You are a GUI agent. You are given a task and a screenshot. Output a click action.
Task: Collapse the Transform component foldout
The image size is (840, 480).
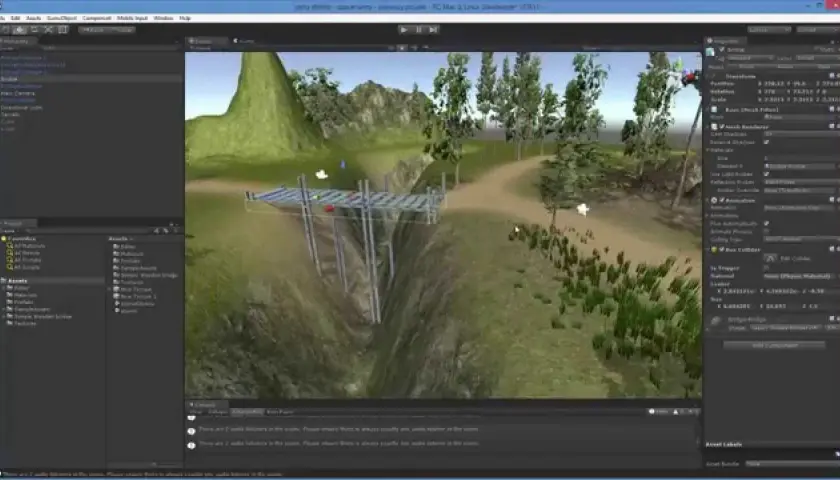708,76
